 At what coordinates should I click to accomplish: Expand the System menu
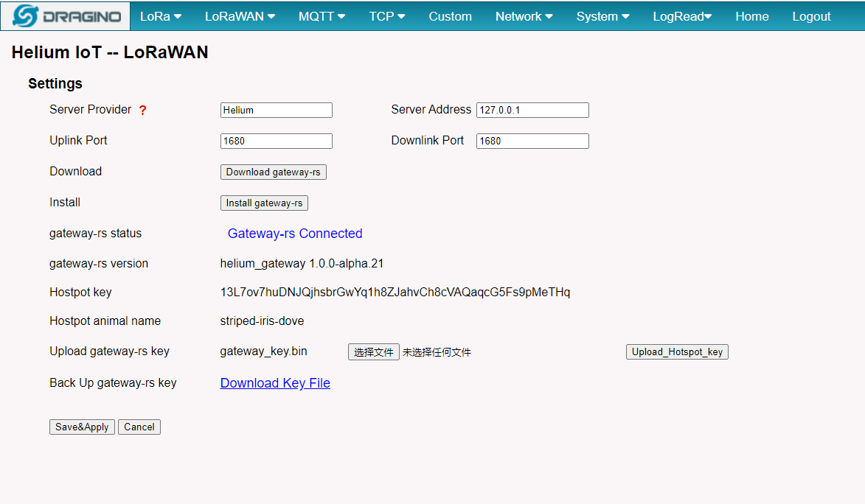pyautogui.click(x=602, y=16)
